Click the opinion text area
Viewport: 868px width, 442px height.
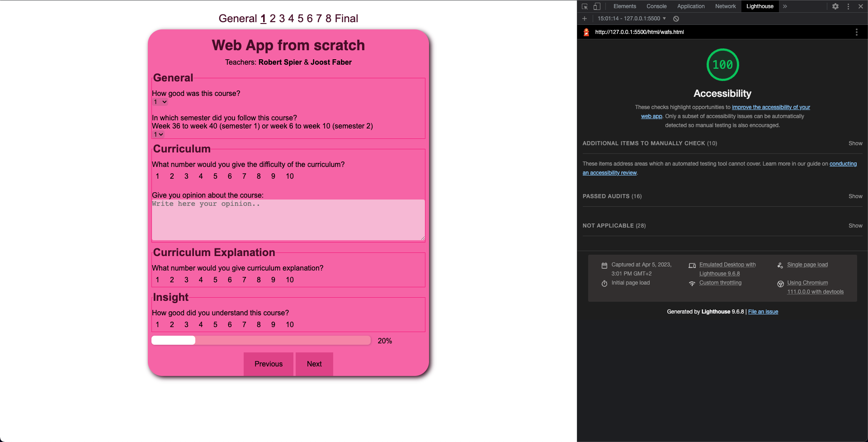coord(288,220)
